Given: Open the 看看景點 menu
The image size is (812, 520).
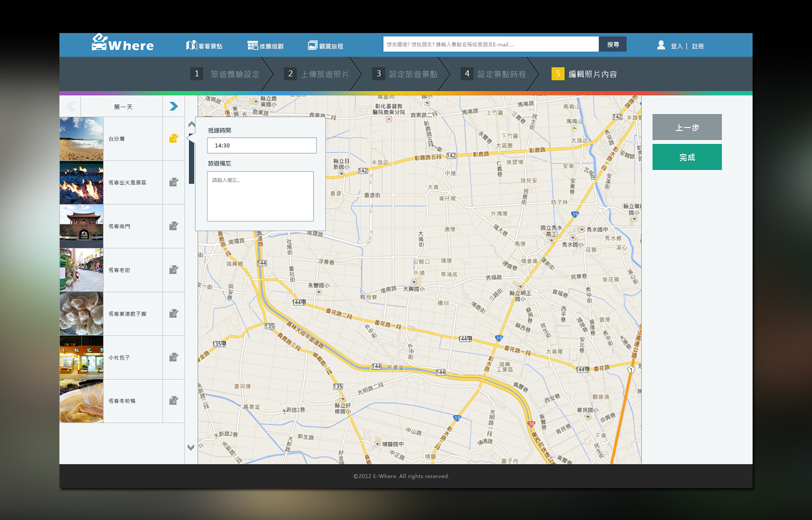Looking at the screenshot, I should click(x=205, y=46).
